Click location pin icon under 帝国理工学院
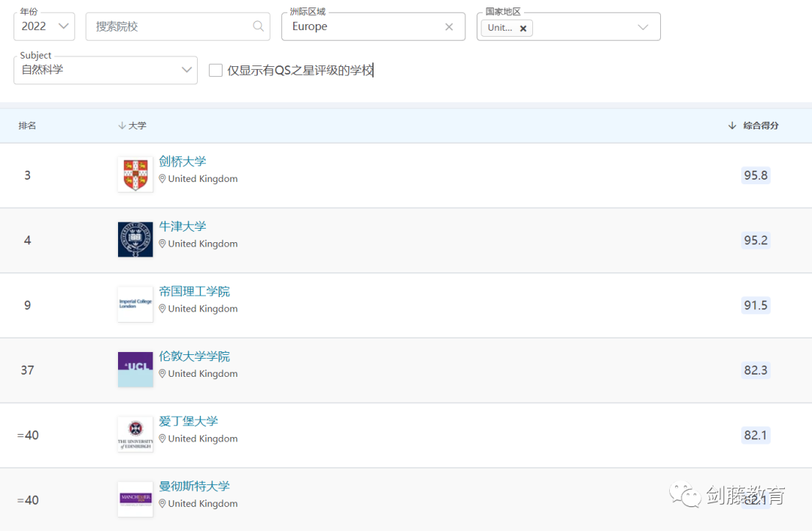The width and height of the screenshot is (812, 531). (162, 309)
